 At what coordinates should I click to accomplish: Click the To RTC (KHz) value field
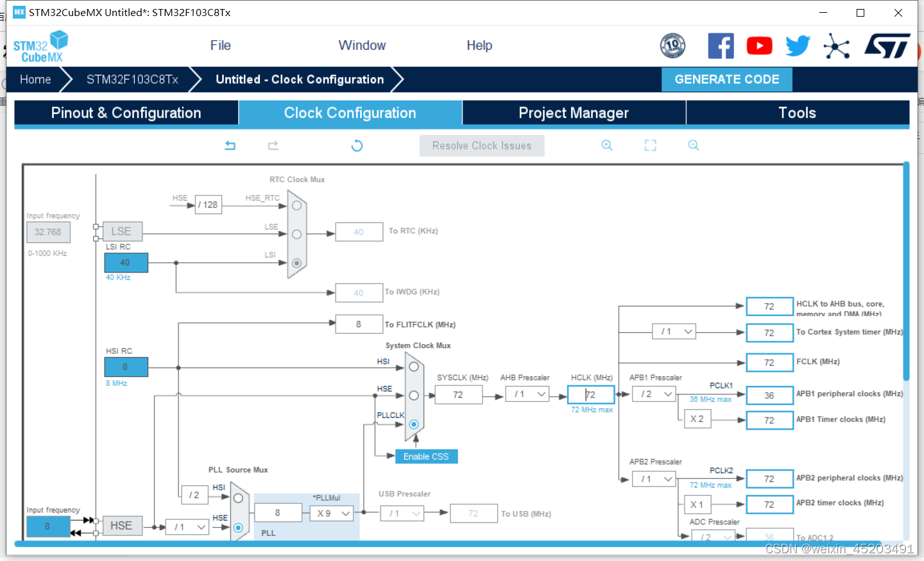[359, 232]
